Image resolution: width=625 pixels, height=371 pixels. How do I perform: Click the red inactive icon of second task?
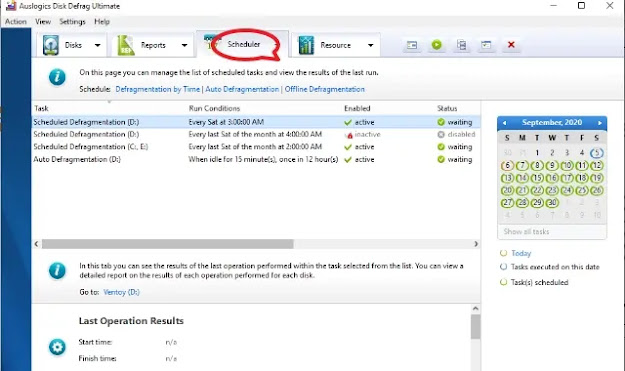349,135
